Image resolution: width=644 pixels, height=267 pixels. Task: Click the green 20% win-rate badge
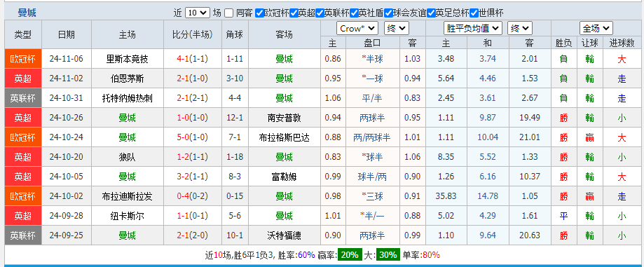(x=350, y=254)
